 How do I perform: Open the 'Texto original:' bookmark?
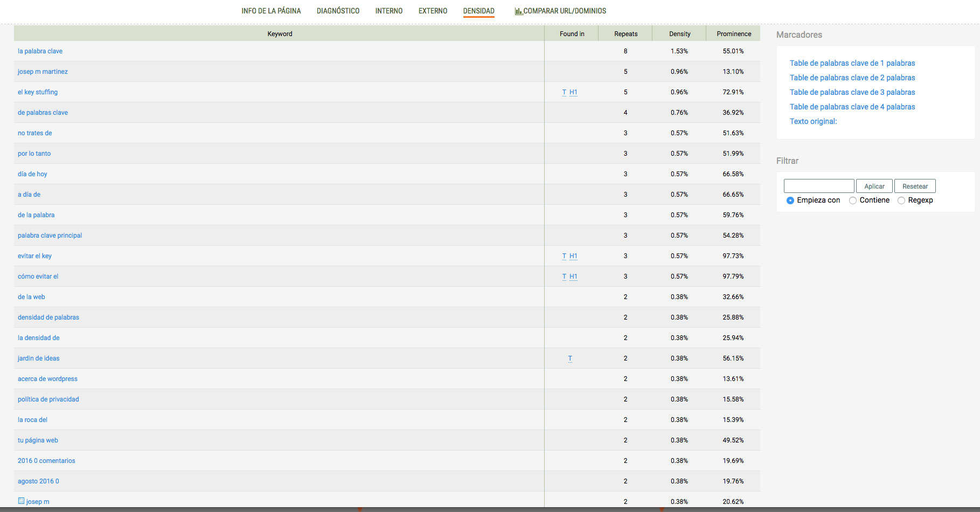point(813,121)
